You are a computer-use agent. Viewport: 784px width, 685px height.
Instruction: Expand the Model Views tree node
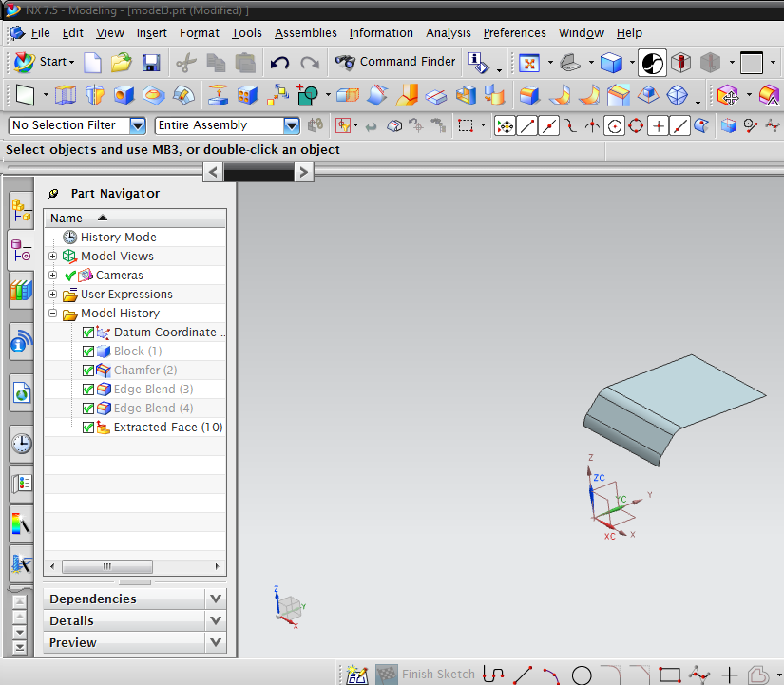(54, 256)
